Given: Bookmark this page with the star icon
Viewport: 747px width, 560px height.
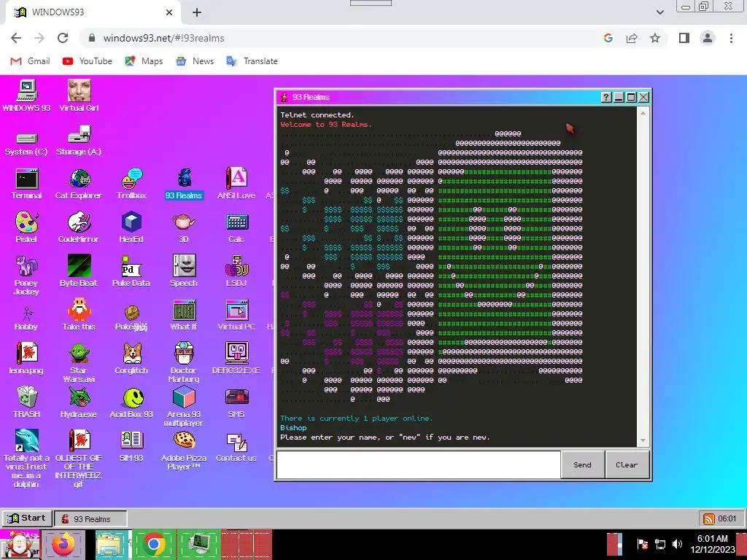Looking at the screenshot, I should [655, 38].
